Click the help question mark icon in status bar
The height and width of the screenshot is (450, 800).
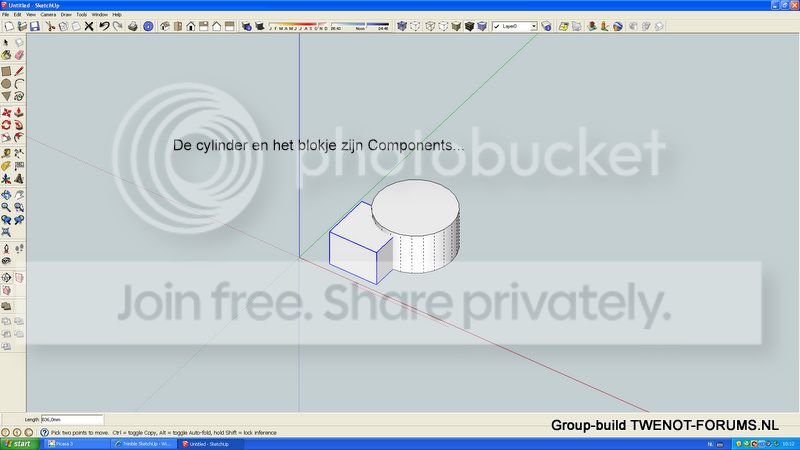44,432
